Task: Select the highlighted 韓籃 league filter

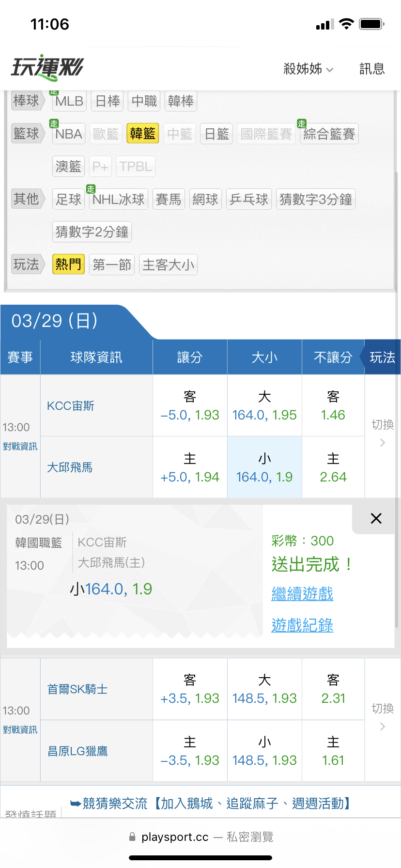Action: [143, 133]
